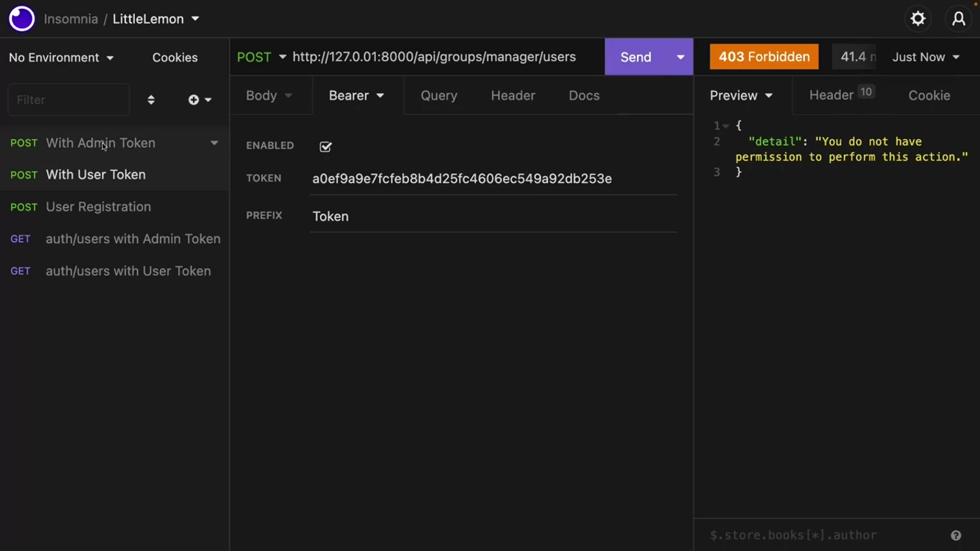This screenshot has width=980, height=551.
Task: Click the sort requests arrows icon
Action: tap(151, 100)
